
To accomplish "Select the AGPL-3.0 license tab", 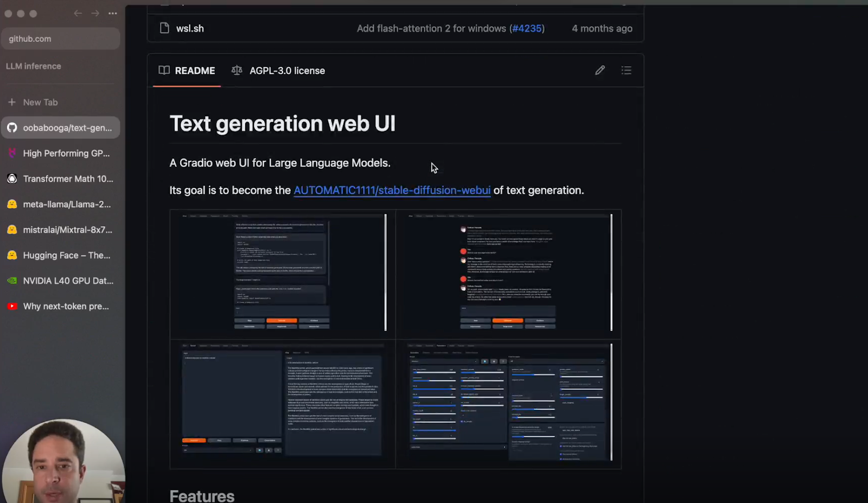I will coord(278,71).
